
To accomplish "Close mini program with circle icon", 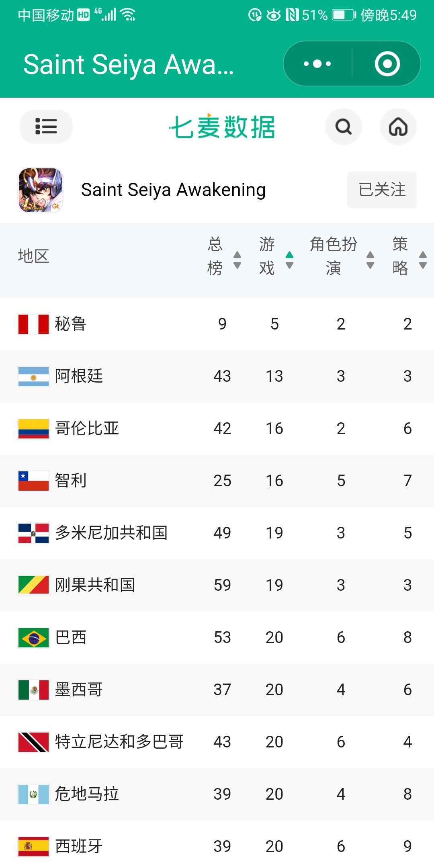I will 387,63.
